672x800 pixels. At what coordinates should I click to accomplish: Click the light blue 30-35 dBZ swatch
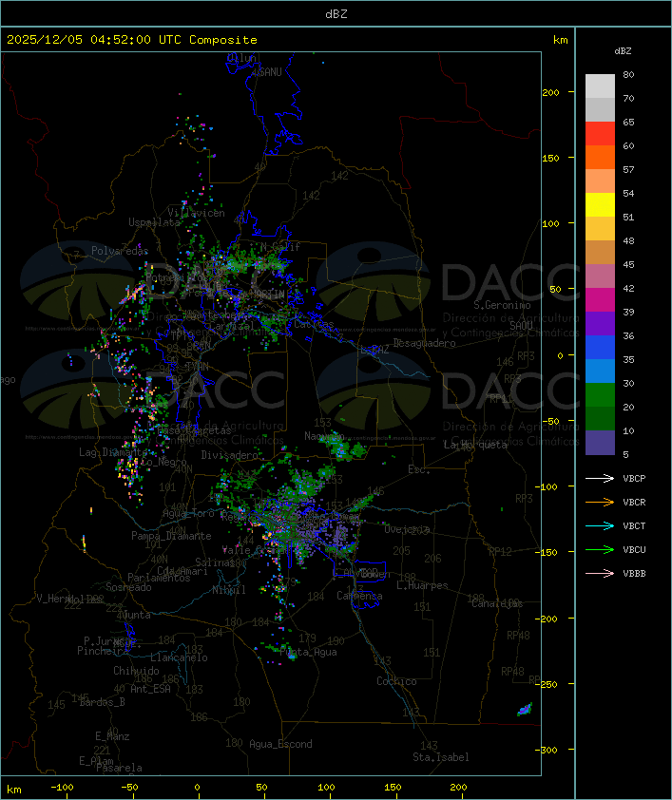coord(600,371)
